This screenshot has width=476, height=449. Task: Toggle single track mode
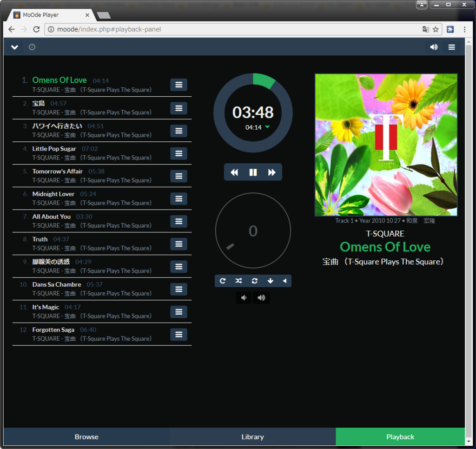pos(254,281)
